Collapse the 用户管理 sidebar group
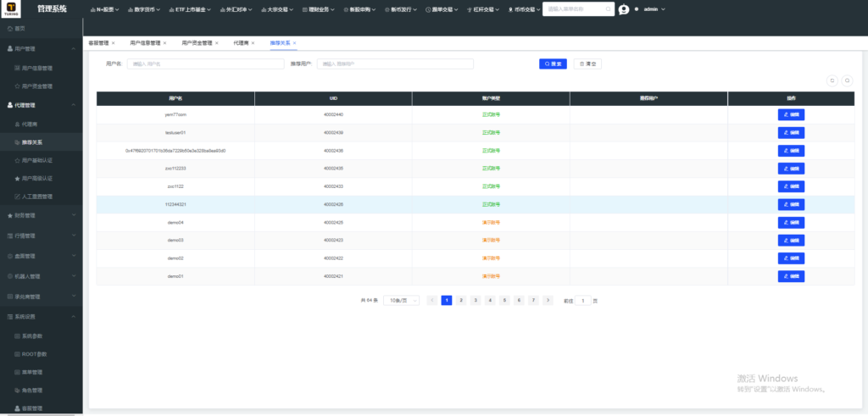Viewport: 868px width, 416px height. [41, 48]
